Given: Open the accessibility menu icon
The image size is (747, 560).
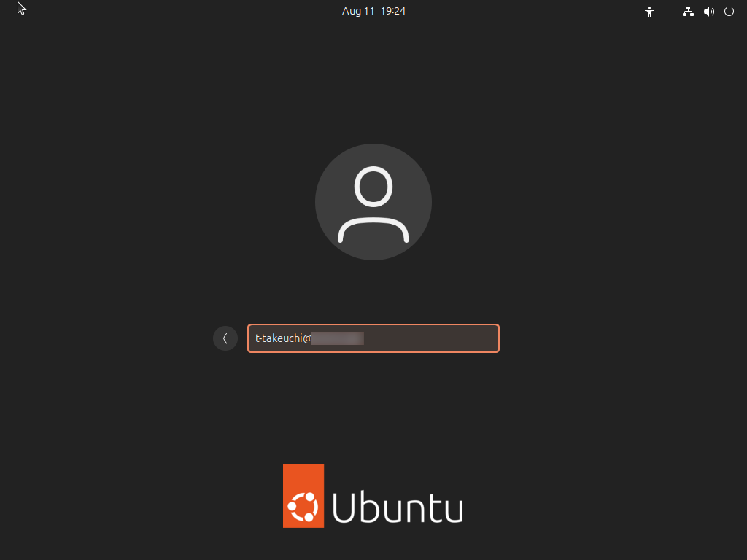Looking at the screenshot, I should (x=649, y=12).
